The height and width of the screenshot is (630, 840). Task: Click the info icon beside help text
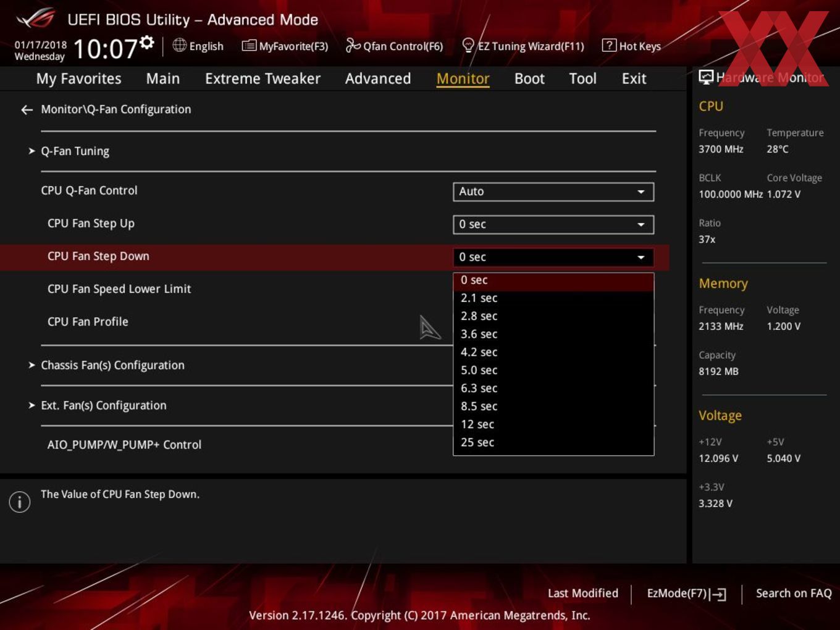(20, 502)
